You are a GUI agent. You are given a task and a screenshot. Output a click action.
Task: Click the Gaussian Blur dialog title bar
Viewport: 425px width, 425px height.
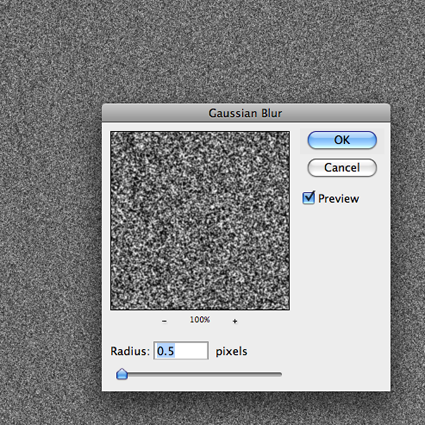click(246, 113)
